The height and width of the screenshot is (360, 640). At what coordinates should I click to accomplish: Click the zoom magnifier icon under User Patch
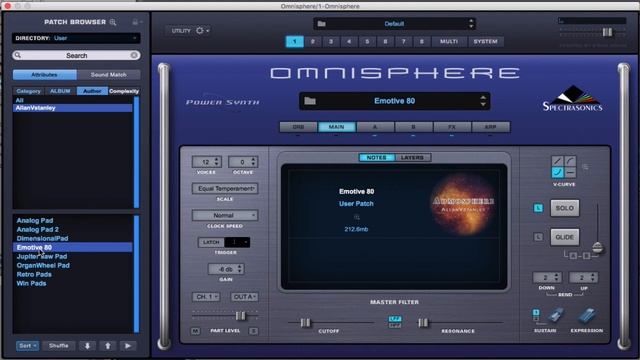point(356,217)
